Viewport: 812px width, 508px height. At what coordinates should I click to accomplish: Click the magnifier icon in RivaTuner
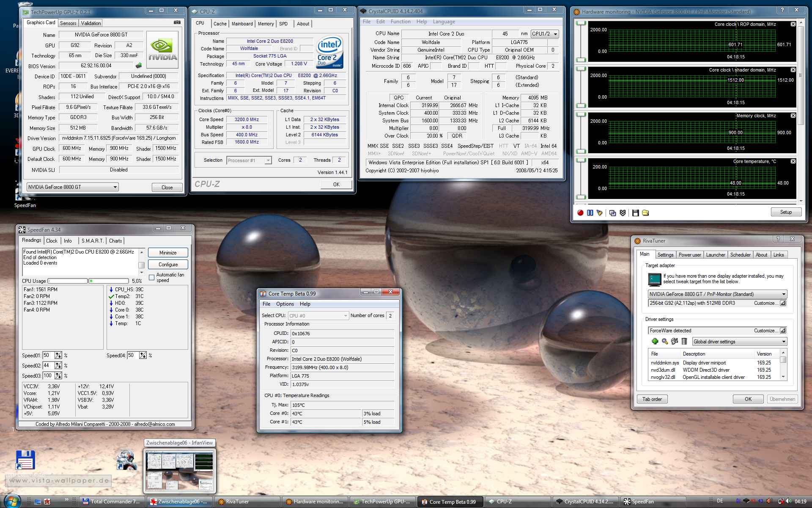[x=665, y=342]
